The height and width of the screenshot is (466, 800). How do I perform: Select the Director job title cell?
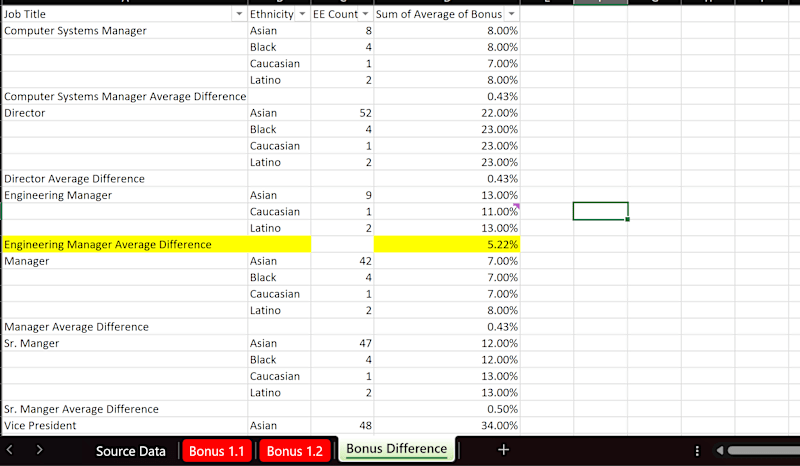[125, 113]
